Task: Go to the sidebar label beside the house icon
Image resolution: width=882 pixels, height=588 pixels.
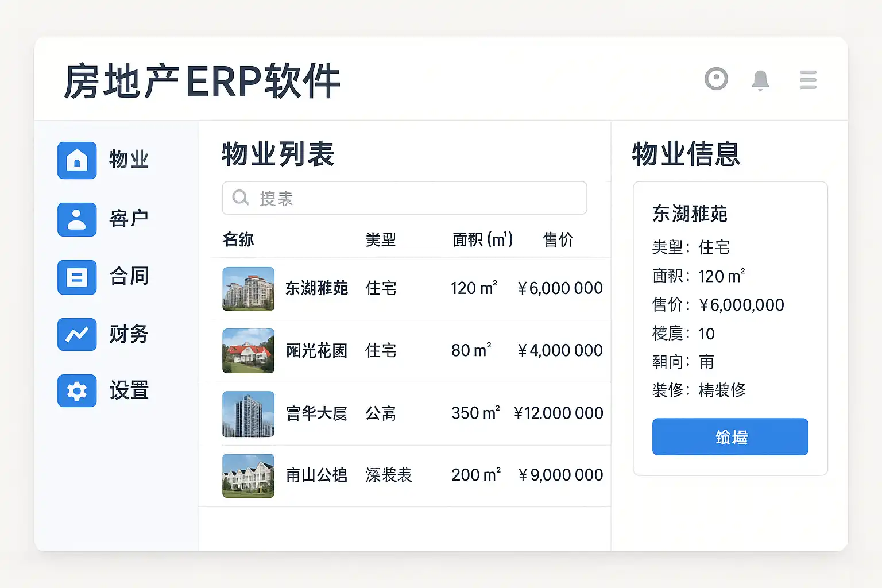Action: tap(129, 160)
